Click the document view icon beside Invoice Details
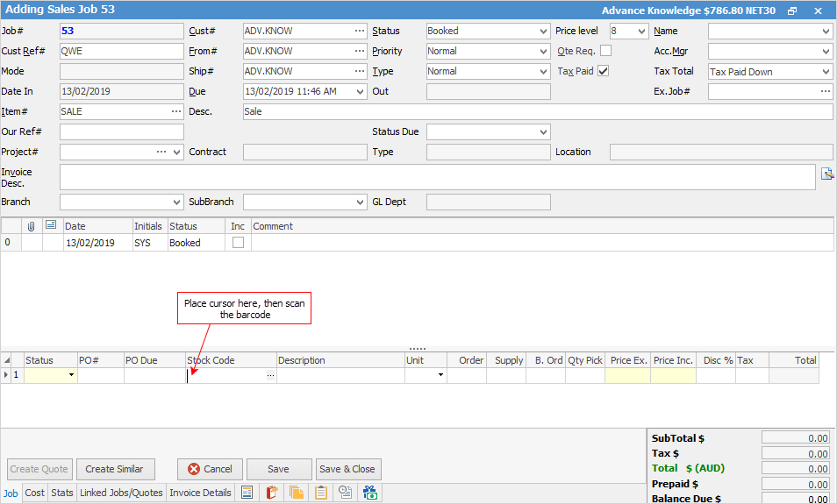The width and height of the screenshot is (837, 504). click(247, 493)
